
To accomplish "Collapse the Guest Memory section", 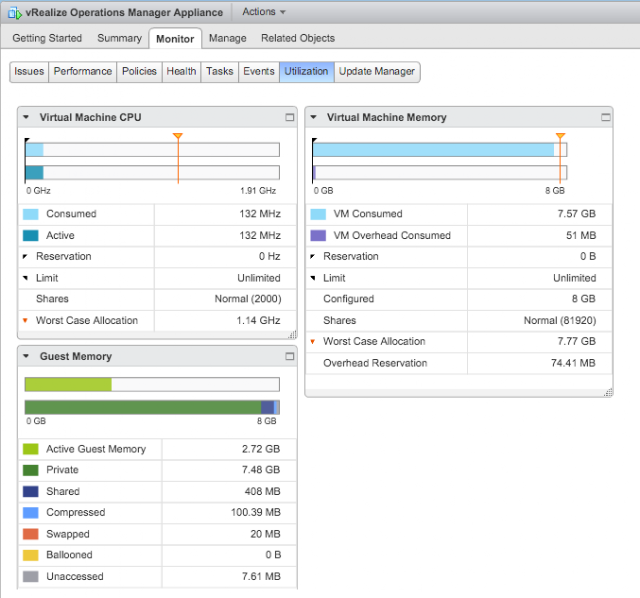I will point(26,356).
